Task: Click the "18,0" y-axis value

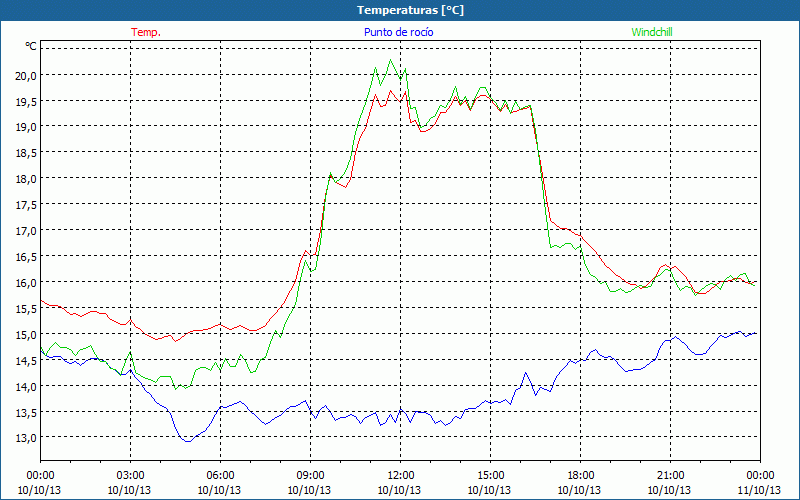Action: 27,179
